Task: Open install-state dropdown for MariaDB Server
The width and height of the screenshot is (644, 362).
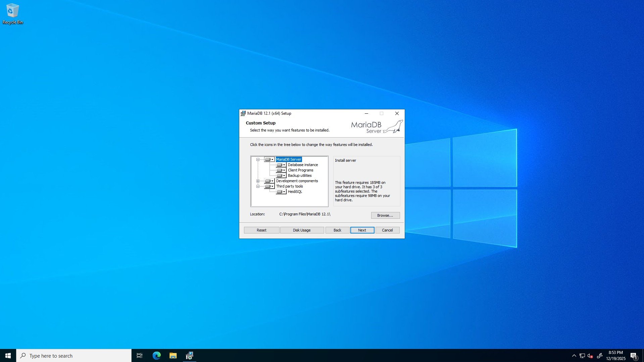Action: [x=269, y=159]
